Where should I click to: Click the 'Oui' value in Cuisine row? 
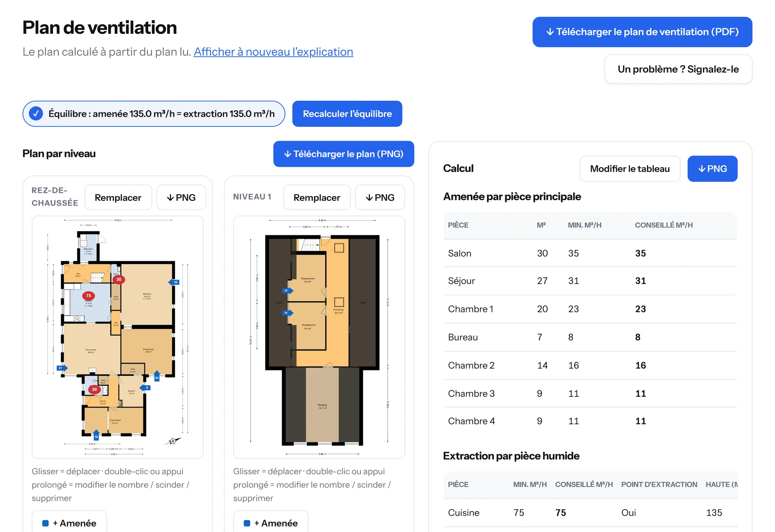click(629, 513)
